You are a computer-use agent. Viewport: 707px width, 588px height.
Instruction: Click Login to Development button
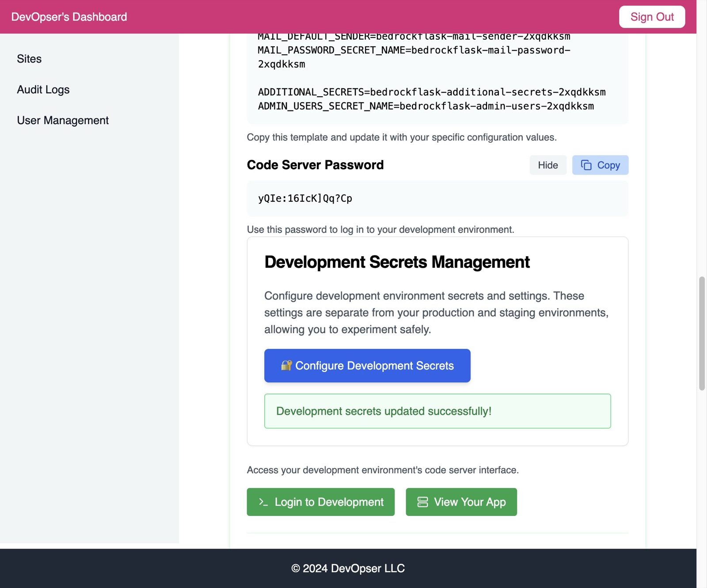click(320, 502)
